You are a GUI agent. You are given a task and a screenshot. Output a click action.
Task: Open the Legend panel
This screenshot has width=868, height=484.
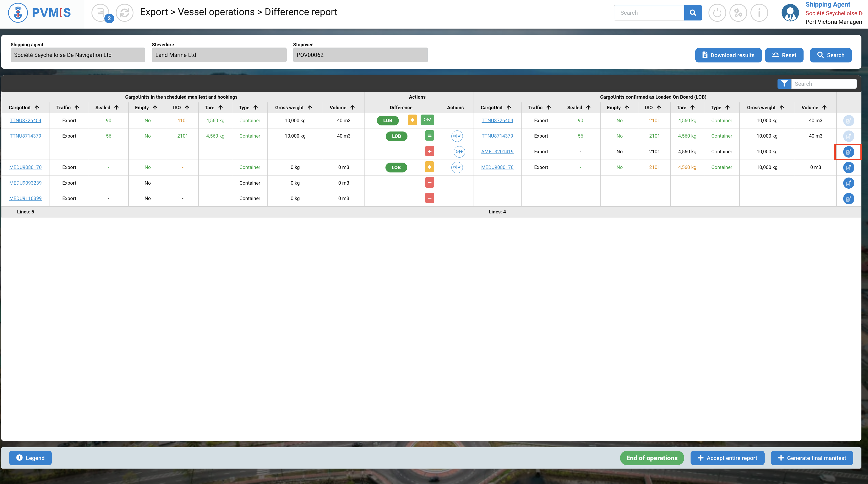coord(30,458)
